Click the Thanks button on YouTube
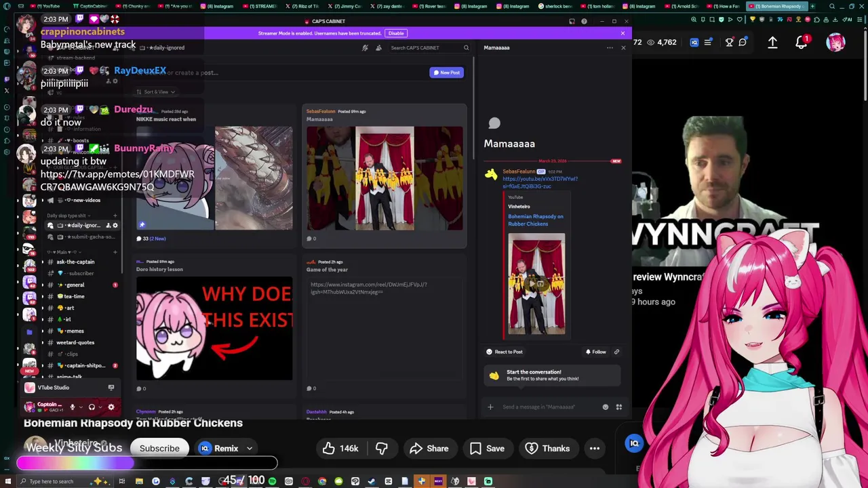 click(x=548, y=448)
